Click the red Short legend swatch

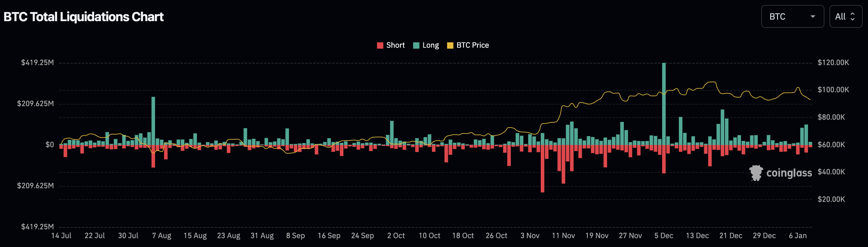click(380, 45)
